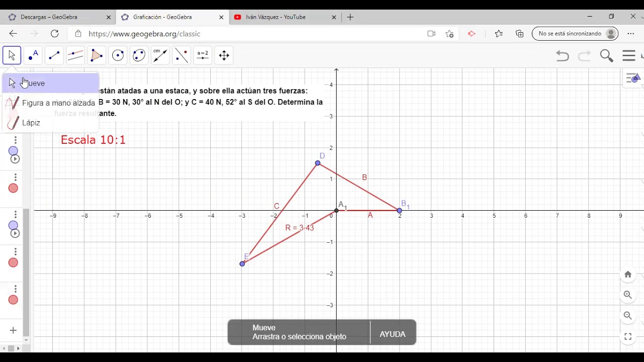The image size is (644, 362).
Task: Choose Figura a mano alzada tool
Action: (x=51, y=103)
